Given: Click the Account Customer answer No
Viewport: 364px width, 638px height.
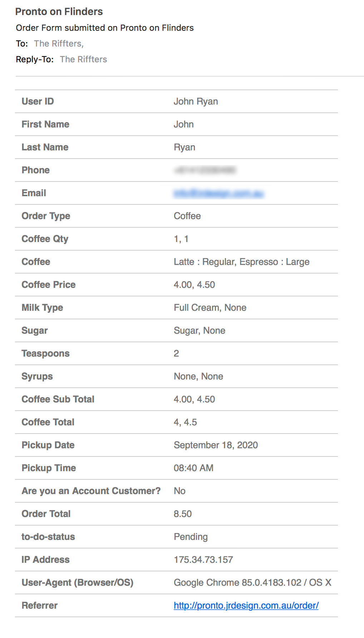Looking at the screenshot, I should [x=179, y=491].
